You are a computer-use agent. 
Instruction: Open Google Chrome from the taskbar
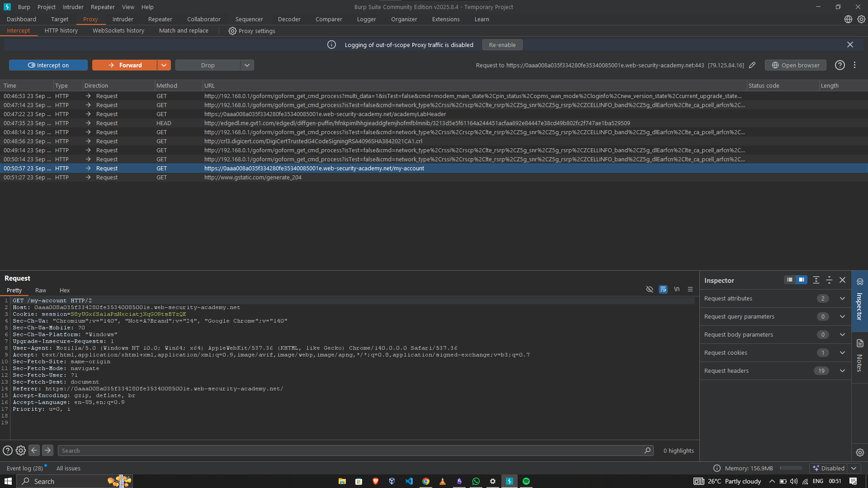(426, 481)
